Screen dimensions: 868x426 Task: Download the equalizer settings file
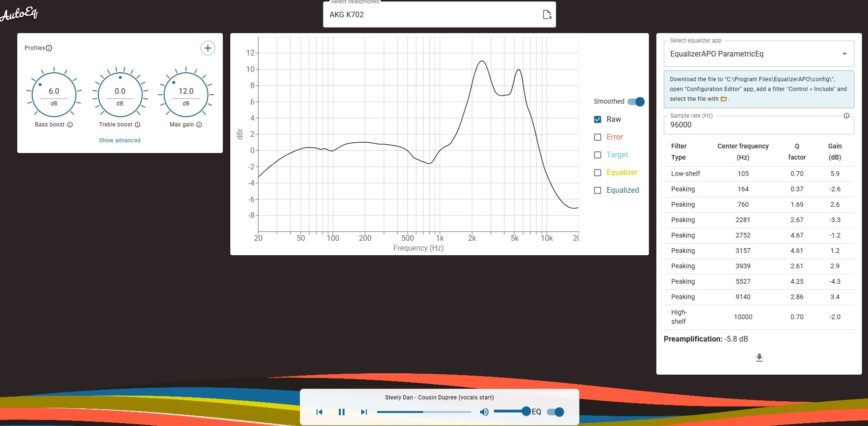759,357
